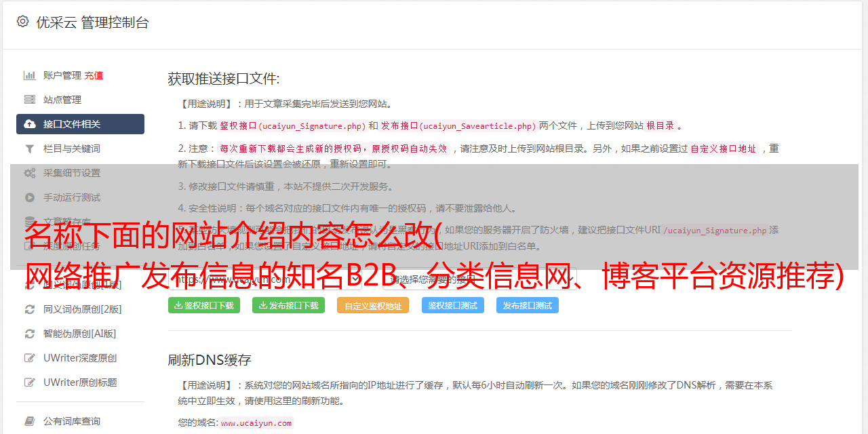Click the server icon for 站点管理
The height and width of the screenshot is (434, 868).
[x=30, y=100]
